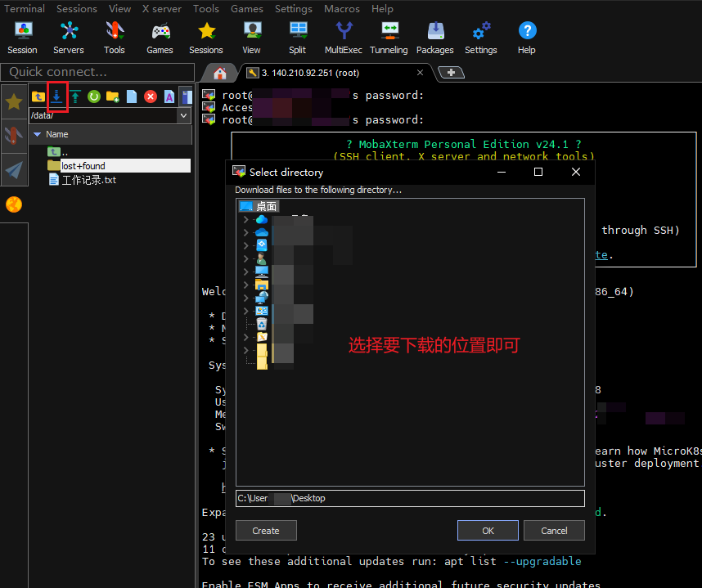Viewport: 702px width, 588px height.
Task: Select the '..' parent entry in file list
Action: coord(58,152)
